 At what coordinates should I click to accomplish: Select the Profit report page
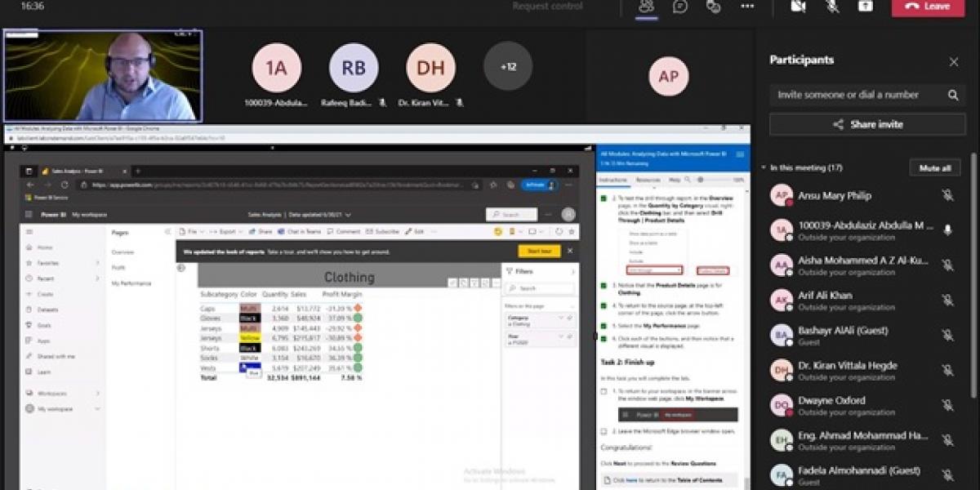pos(118,268)
